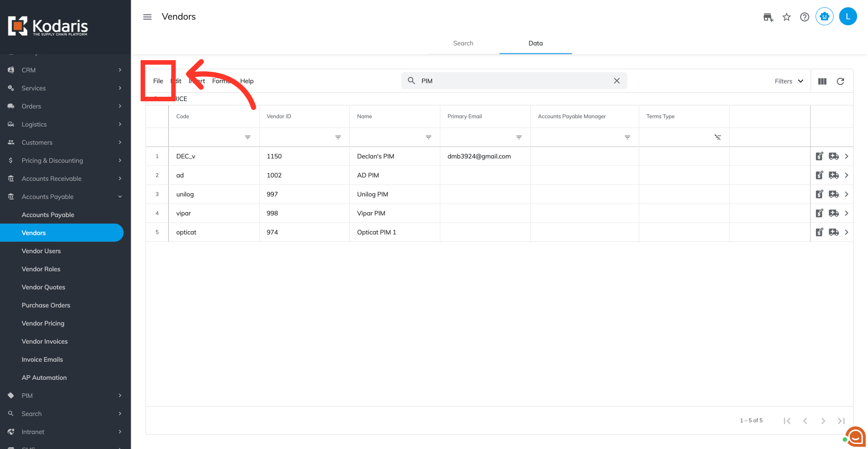This screenshot has width=868, height=449.
Task: Create purchase order truck icon for DEC_v row
Action: (834, 156)
